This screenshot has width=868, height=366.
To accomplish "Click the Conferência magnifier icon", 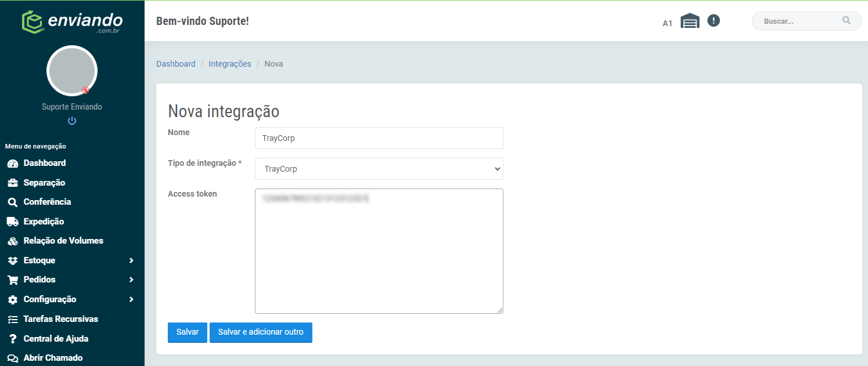I will pos(13,202).
